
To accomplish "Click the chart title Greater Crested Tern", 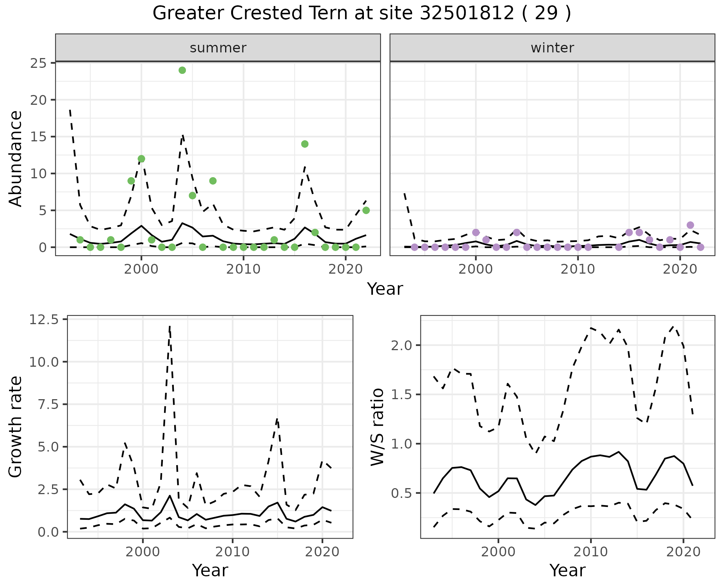I will click(361, 14).
